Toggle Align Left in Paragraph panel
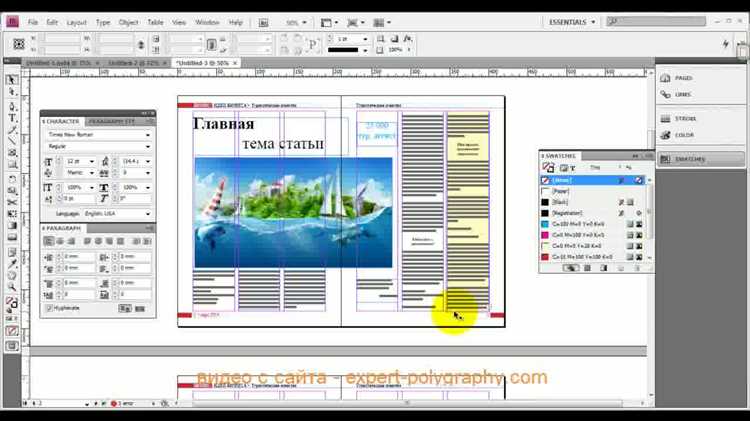Viewport: 750px width, 421px height. [49, 242]
